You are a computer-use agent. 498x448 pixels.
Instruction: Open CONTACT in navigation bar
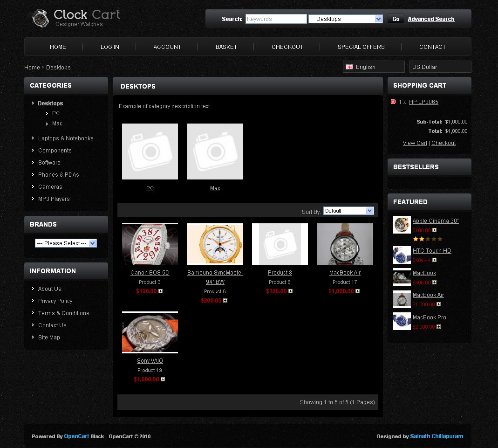click(x=433, y=47)
